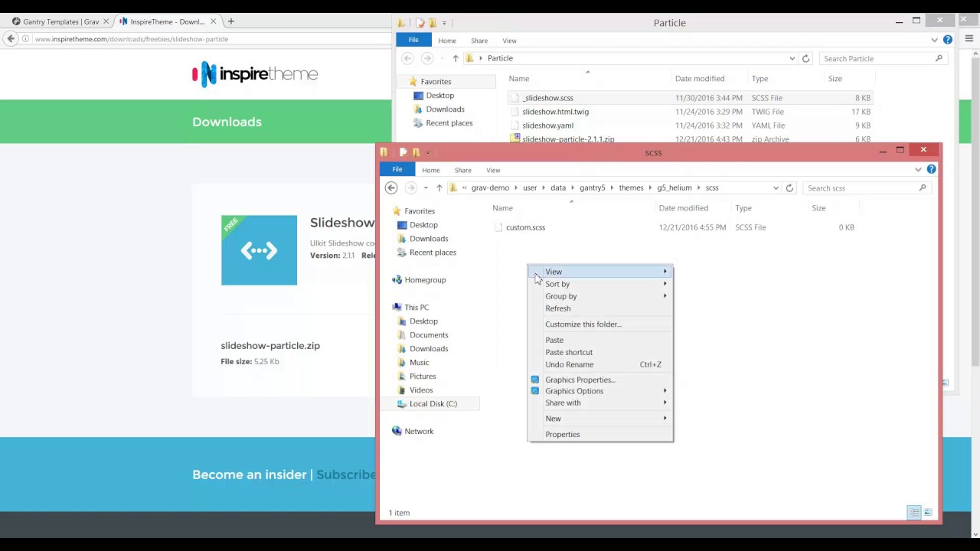Expand Share with submenu

(x=600, y=403)
